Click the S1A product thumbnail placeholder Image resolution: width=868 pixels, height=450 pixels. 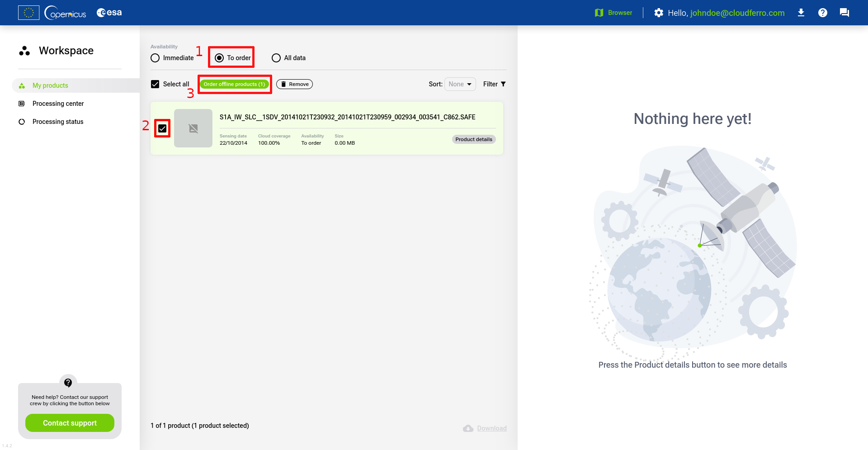(193, 128)
